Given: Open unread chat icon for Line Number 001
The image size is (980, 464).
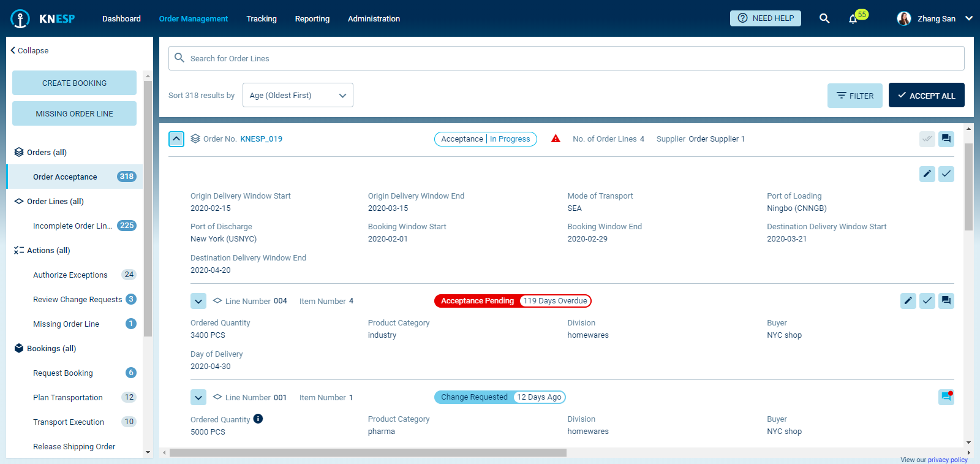Looking at the screenshot, I should tap(946, 397).
